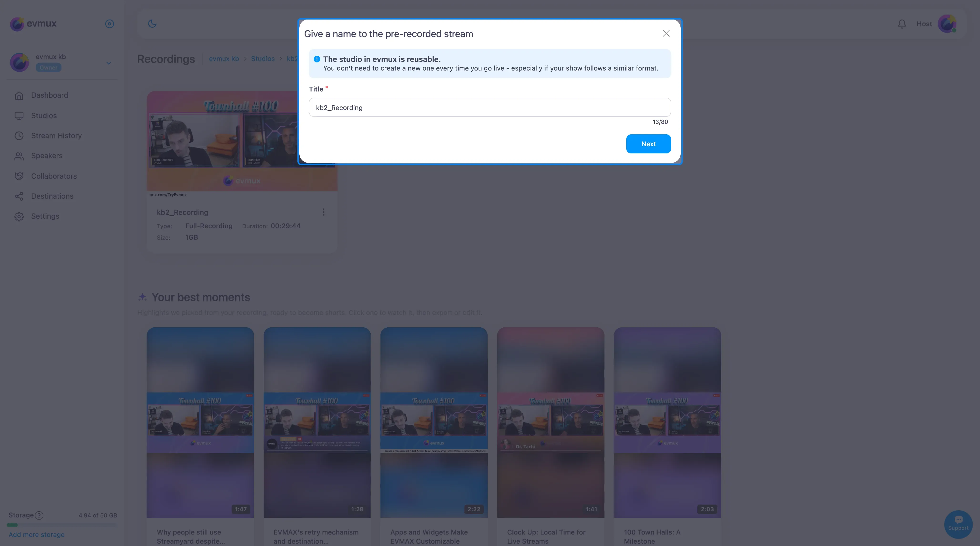This screenshot has height=546, width=980.
Task: Click the evmux logo in the sidebar
Action: click(x=33, y=24)
